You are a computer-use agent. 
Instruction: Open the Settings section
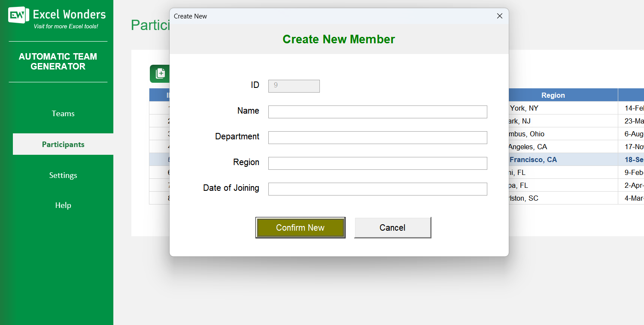(x=63, y=175)
